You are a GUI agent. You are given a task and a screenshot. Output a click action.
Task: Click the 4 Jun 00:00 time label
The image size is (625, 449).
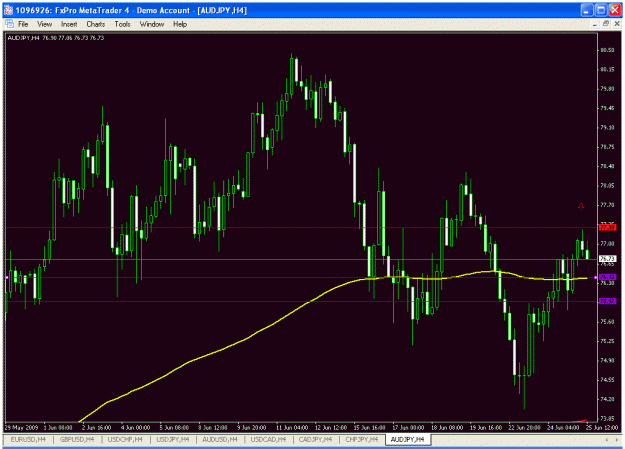point(135,427)
